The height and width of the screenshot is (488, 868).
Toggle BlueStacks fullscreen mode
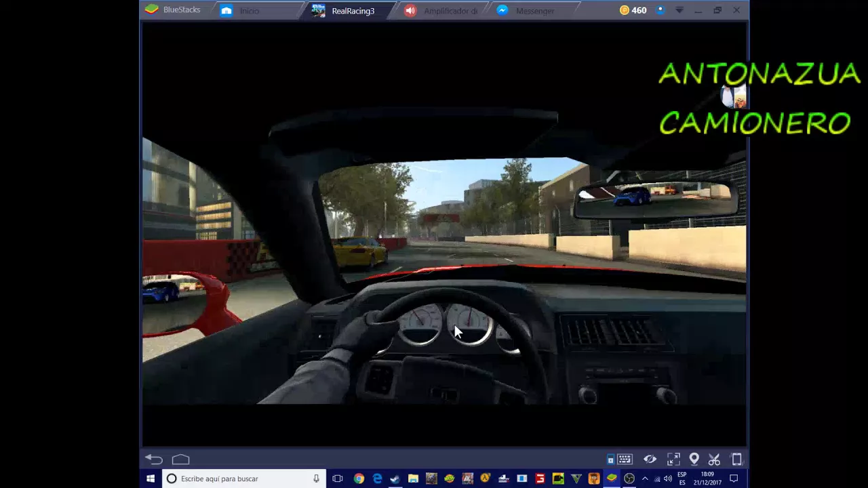[x=673, y=459]
